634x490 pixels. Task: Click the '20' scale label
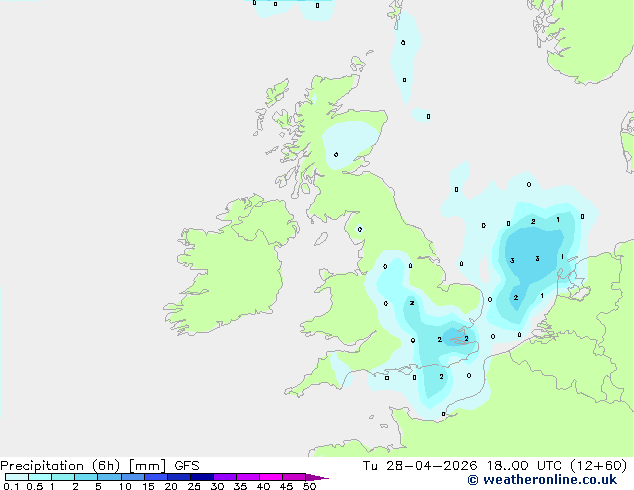click(171, 486)
